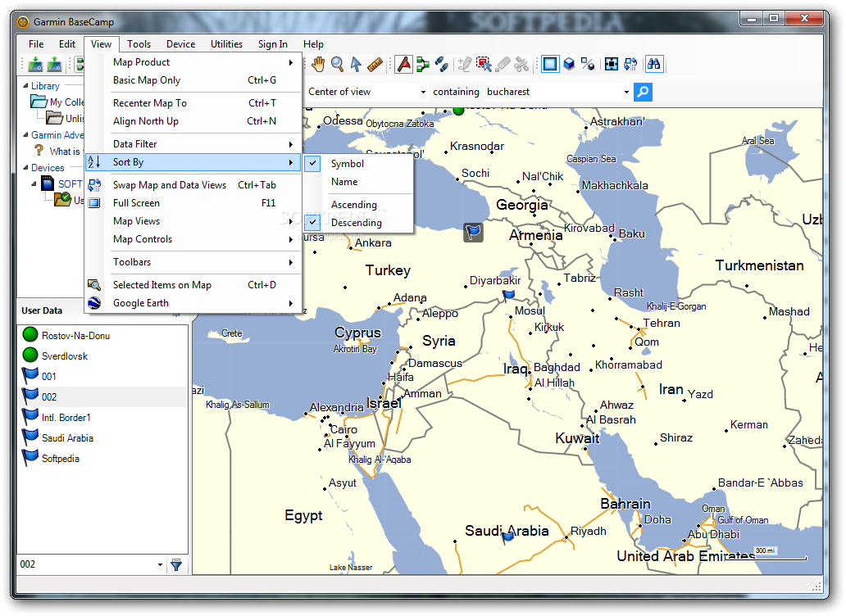Open the Google Earth submenu
Screen dimensions: 846x616
(x=193, y=303)
